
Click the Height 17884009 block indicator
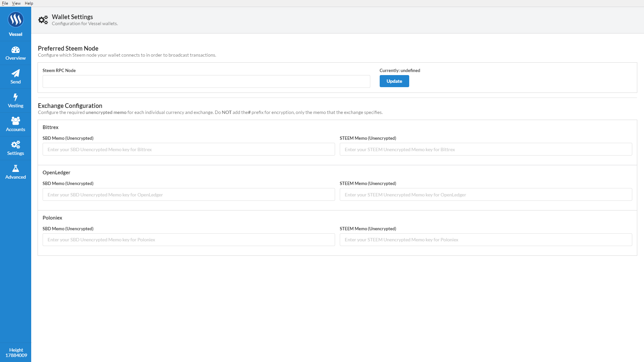(16, 353)
